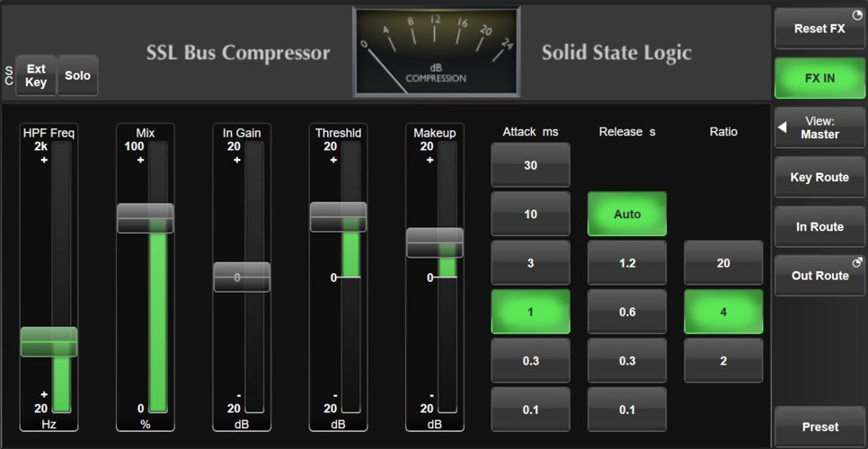
Task: Click the Threshld plus marker
Action: point(333,160)
